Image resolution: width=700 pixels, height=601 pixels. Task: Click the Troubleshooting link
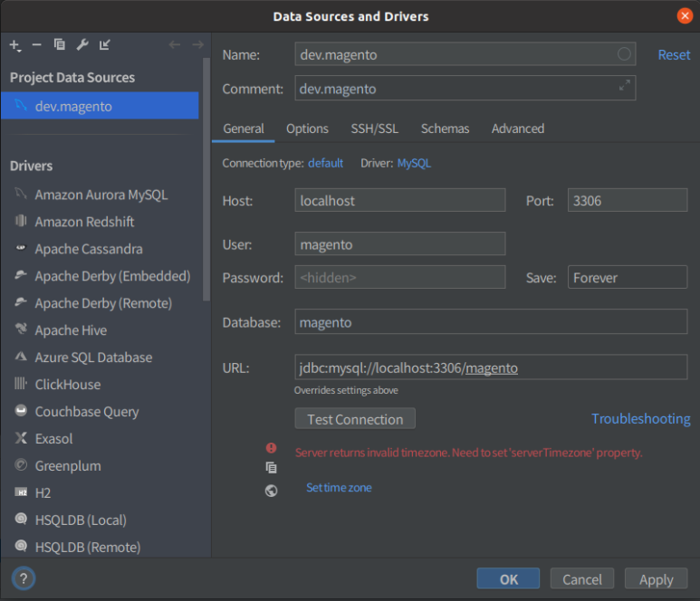coord(640,418)
